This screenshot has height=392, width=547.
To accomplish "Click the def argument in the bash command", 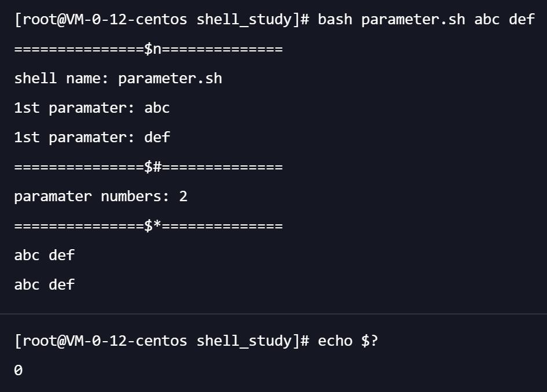I will coord(522,20).
